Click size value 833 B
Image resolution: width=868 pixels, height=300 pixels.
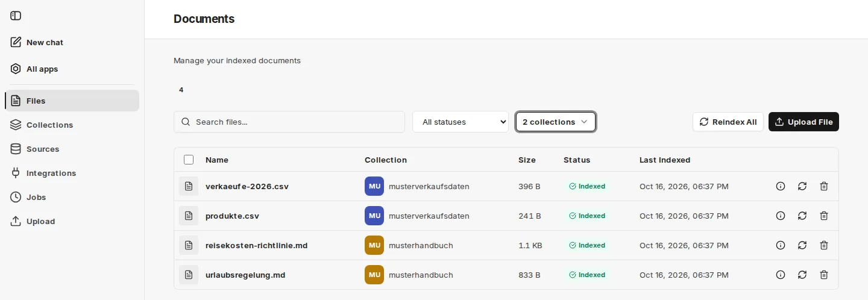click(x=529, y=275)
